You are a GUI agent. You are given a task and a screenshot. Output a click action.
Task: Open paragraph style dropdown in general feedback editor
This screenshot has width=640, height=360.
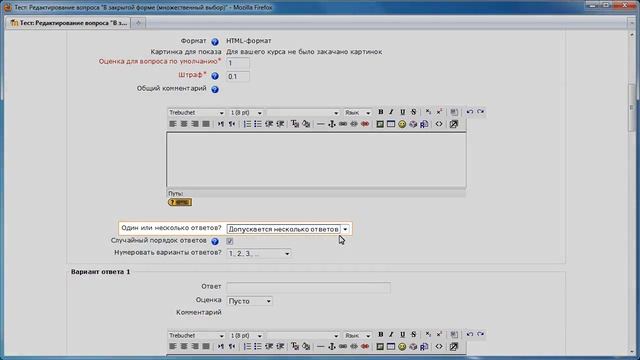click(x=302, y=112)
